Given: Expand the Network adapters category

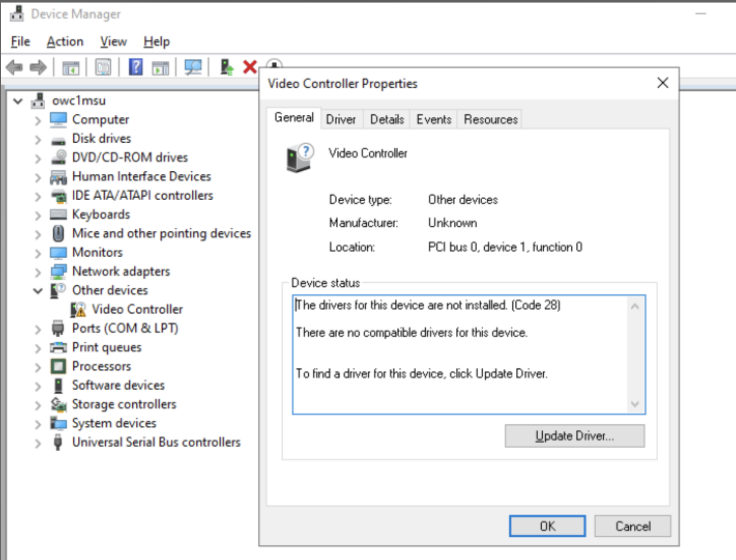Looking at the screenshot, I should point(38,272).
